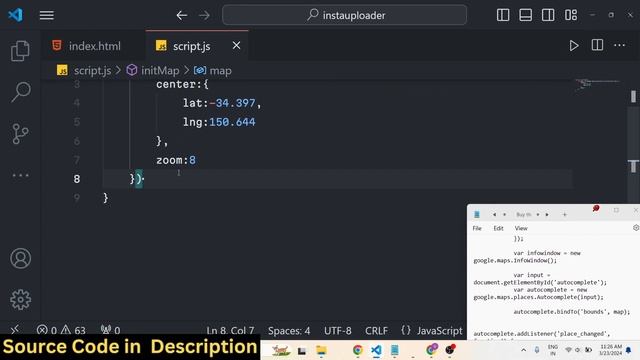Click the 'center:{' code line
640x360 pixels.
click(182, 84)
